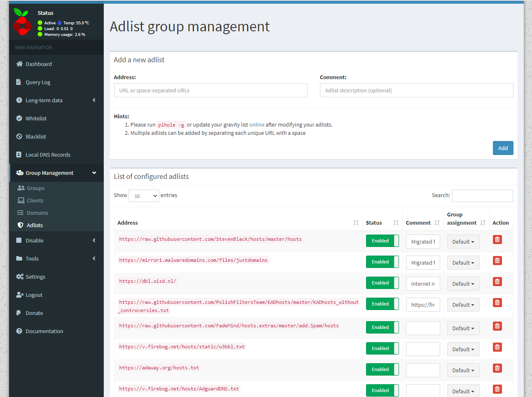Toggle Enabled status for malwaredomains justdomains

click(x=383, y=262)
